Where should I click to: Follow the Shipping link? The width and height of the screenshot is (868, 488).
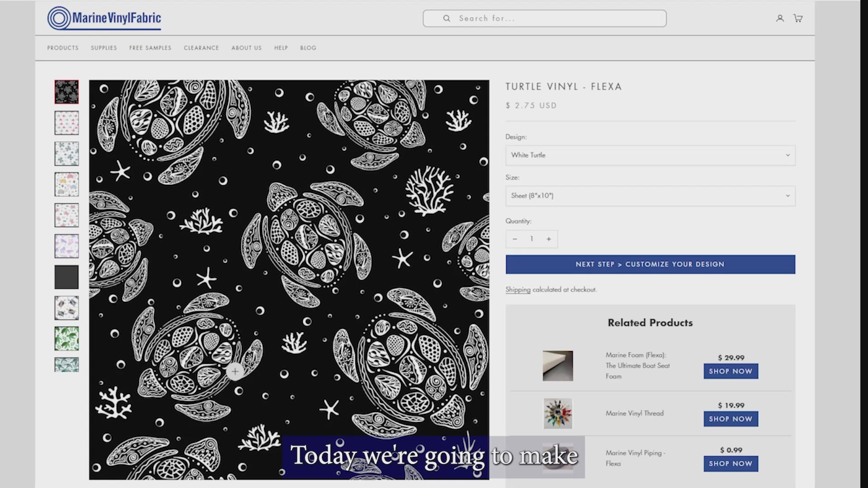click(x=518, y=290)
